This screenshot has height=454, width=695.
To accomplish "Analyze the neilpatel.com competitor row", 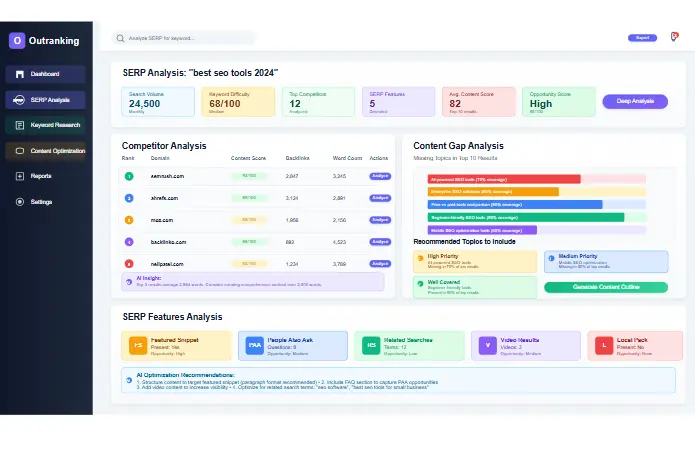I will [380, 264].
